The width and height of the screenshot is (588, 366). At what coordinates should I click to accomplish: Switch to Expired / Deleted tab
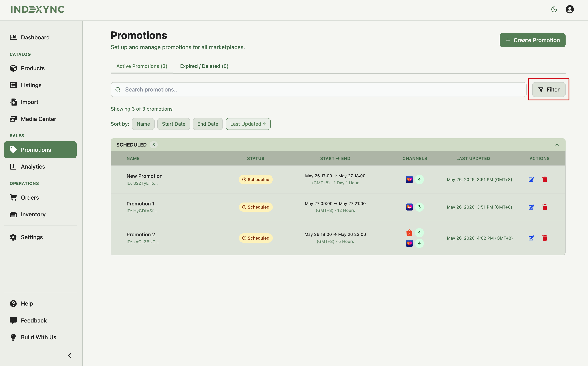(x=204, y=66)
